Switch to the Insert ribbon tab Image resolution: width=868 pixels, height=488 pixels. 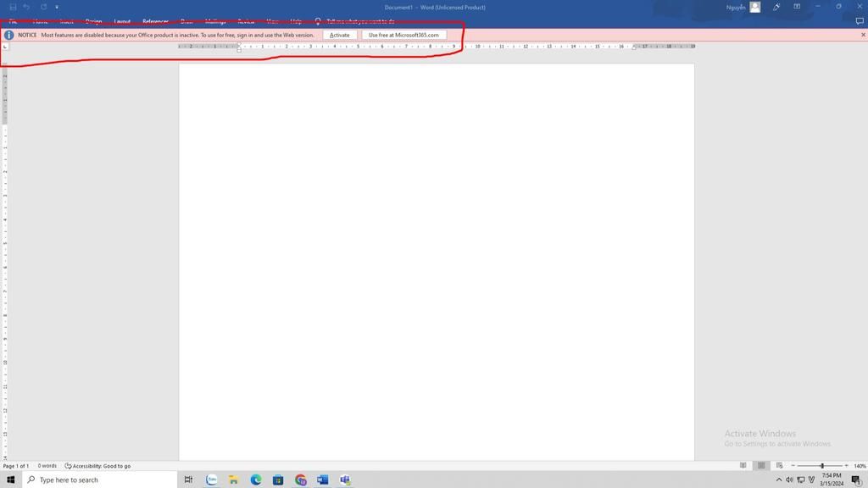click(66, 21)
